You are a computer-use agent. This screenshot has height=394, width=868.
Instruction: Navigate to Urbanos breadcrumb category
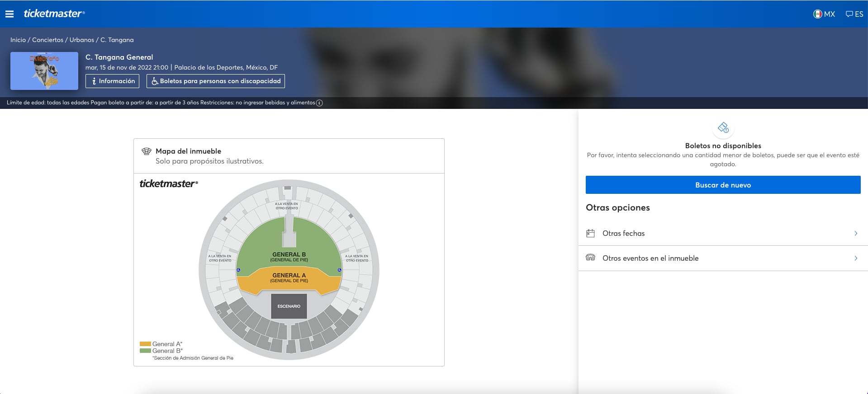pyautogui.click(x=82, y=40)
